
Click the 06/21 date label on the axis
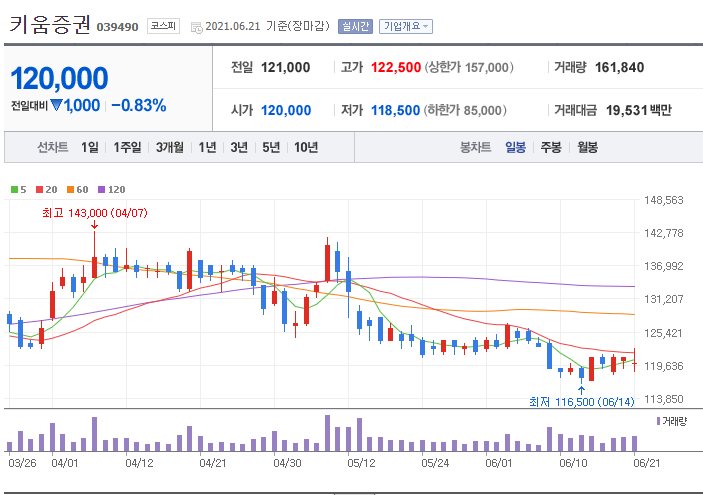pos(647,463)
